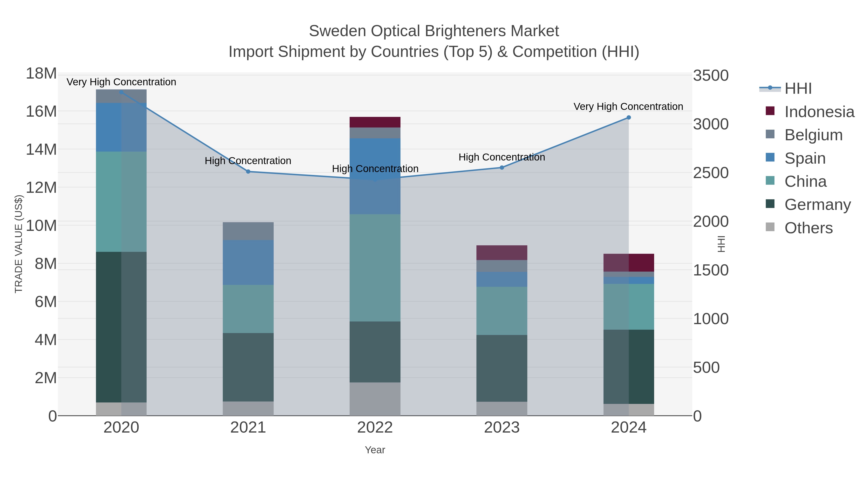Image resolution: width=868 pixels, height=488 pixels.
Task: Select the Germany segment in the 2020 bar
Action: [x=121, y=327]
